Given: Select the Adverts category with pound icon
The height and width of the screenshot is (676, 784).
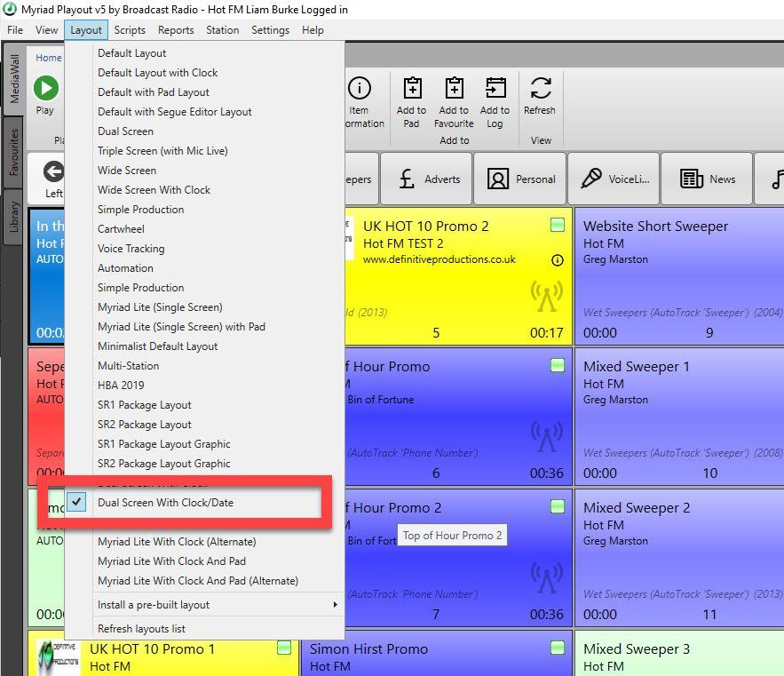Looking at the screenshot, I should (x=426, y=179).
